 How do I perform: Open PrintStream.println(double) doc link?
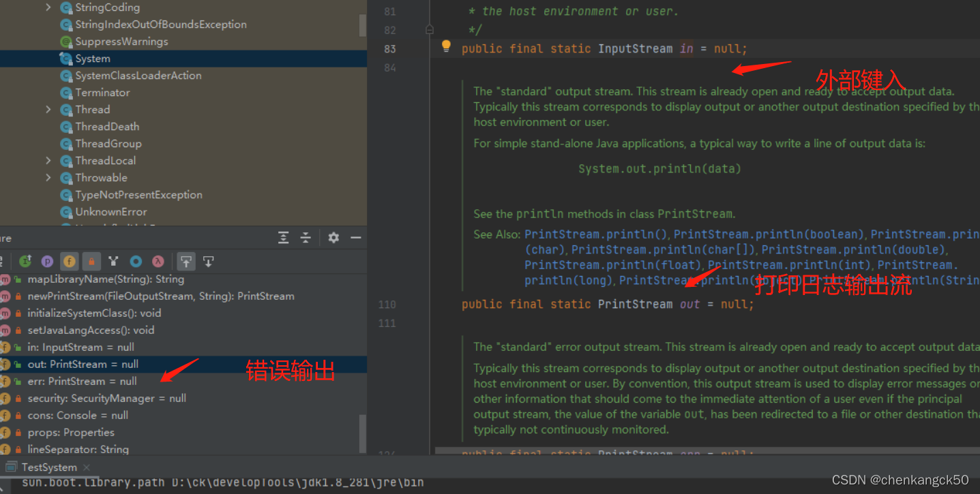point(853,250)
